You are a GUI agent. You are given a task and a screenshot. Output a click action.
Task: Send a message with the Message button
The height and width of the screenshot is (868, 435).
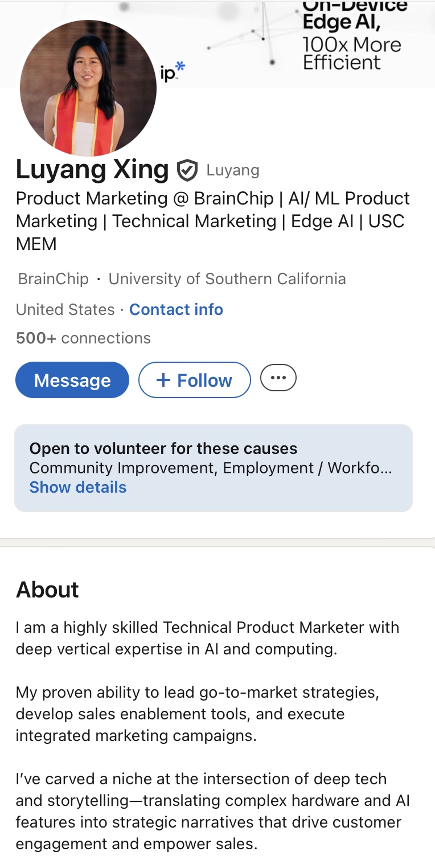point(72,380)
